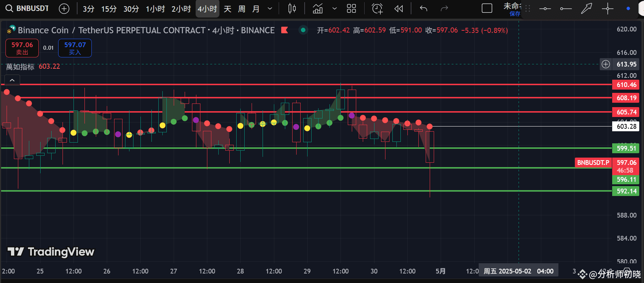Click the 610.46 red resistance price label
Viewport: 644px width, 283px height.
click(x=626, y=85)
